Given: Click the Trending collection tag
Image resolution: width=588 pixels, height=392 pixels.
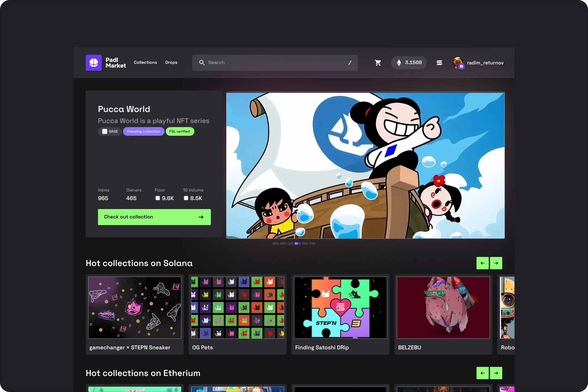Looking at the screenshot, I should 143,131.
